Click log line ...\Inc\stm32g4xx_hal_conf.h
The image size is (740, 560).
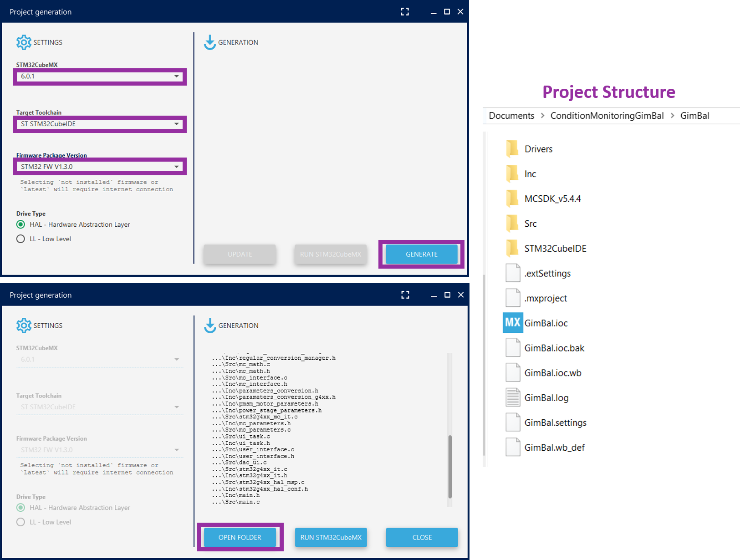[260, 489]
